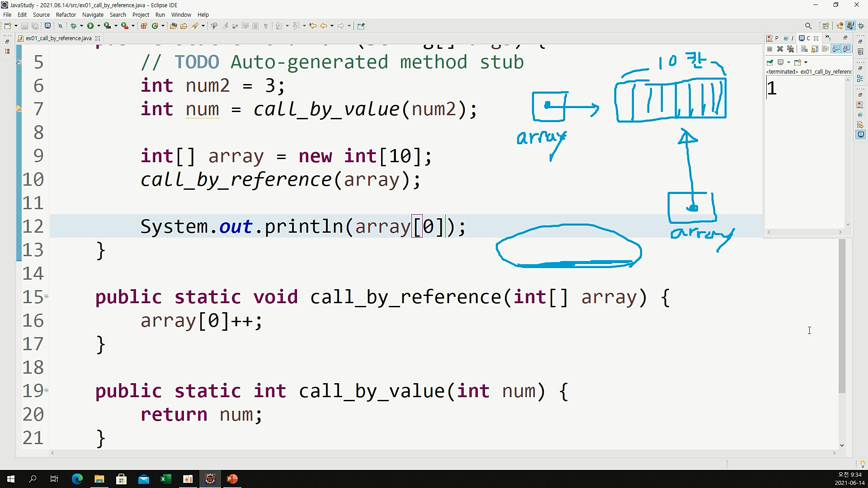Screen dimensions: 868x488
Task: Toggle Show Console When Standard Error Changes
Action: [x=846, y=49]
